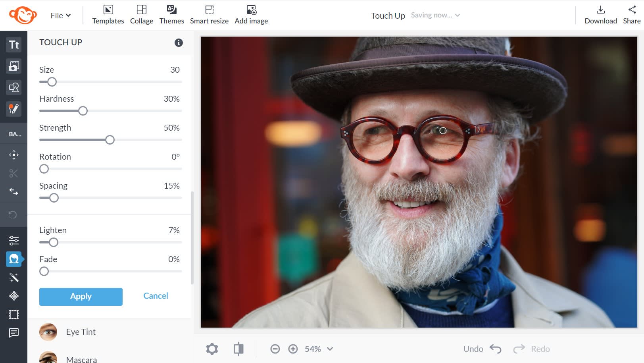Image resolution: width=644 pixels, height=363 pixels.
Task: Click the Rotation slider handle
Action: pyautogui.click(x=44, y=169)
